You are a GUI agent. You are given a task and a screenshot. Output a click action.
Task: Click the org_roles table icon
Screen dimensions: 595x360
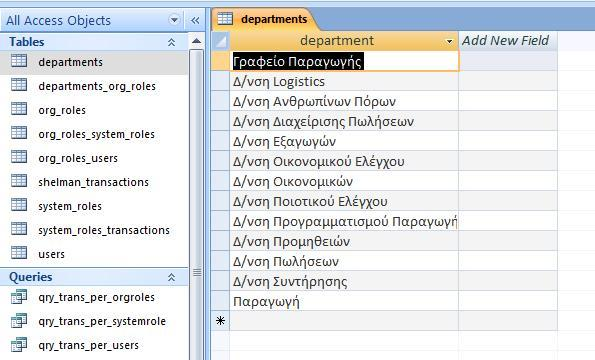pyautogui.click(x=19, y=108)
